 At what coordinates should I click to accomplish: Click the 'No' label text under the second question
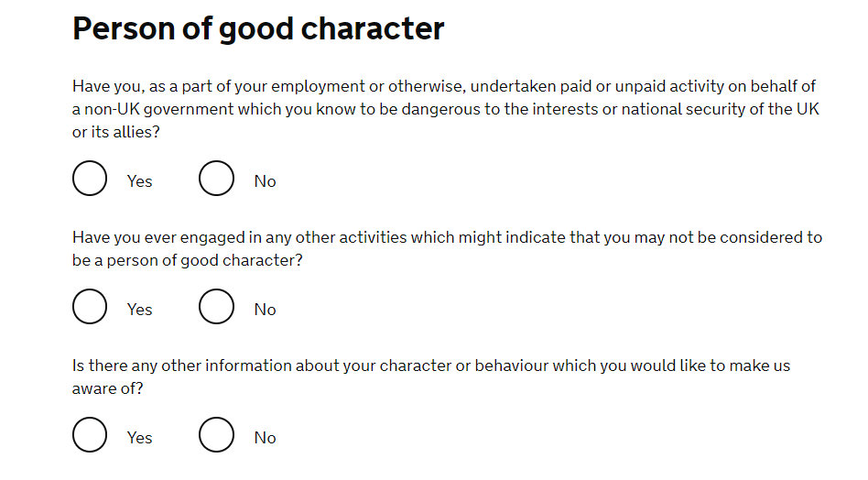[x=265, y=310]
